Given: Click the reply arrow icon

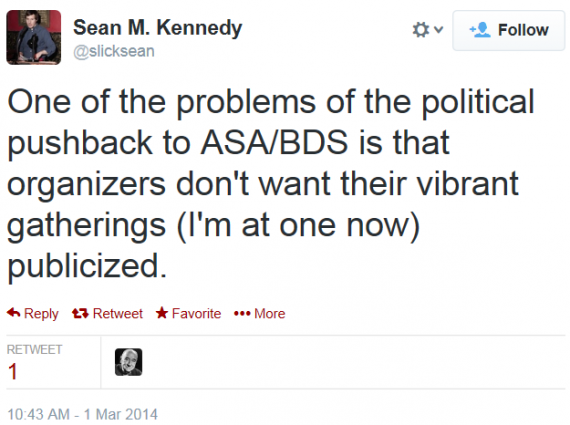Looking at the screenshot, I should click(x=13, y=313).
